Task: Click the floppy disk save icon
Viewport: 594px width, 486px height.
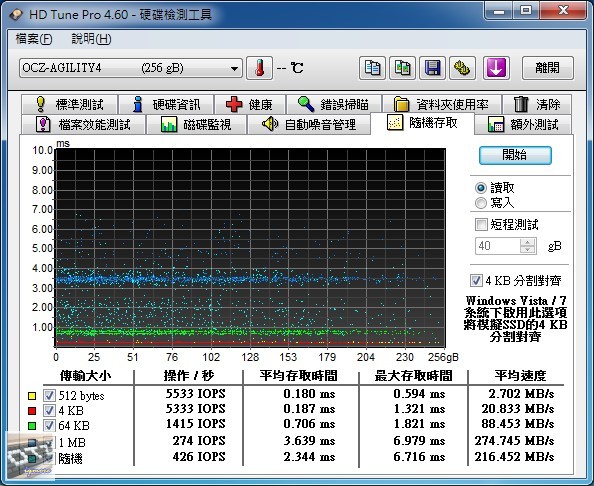Action: coord(432,68)
